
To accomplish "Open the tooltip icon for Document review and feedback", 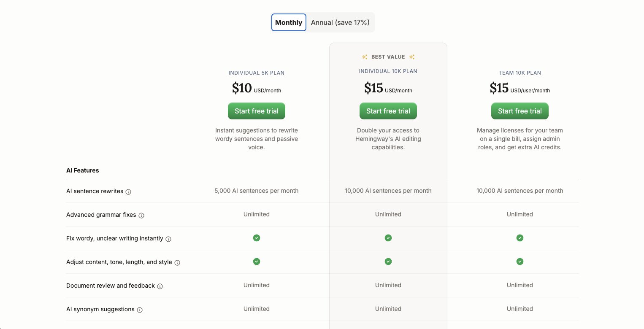I will (160, 286).
